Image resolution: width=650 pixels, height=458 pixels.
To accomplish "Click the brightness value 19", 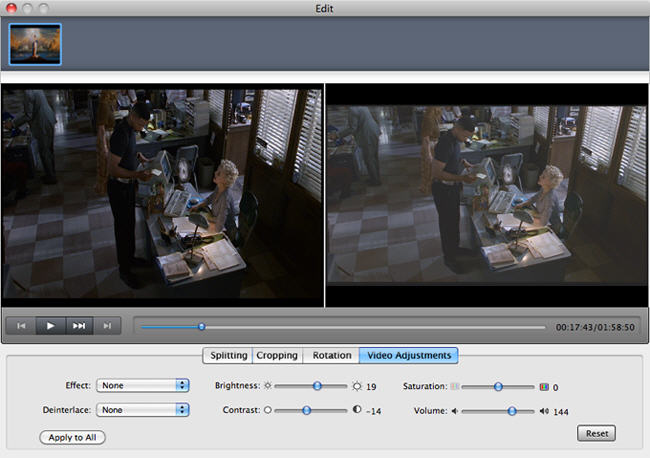I will (x=371, y=387).
